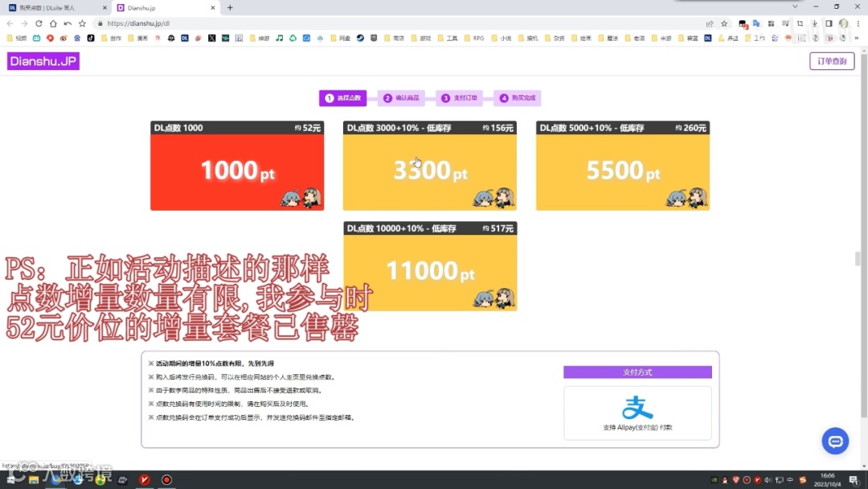
Task: Open the first bookmark folder 视频
Action: coord(17,39)
